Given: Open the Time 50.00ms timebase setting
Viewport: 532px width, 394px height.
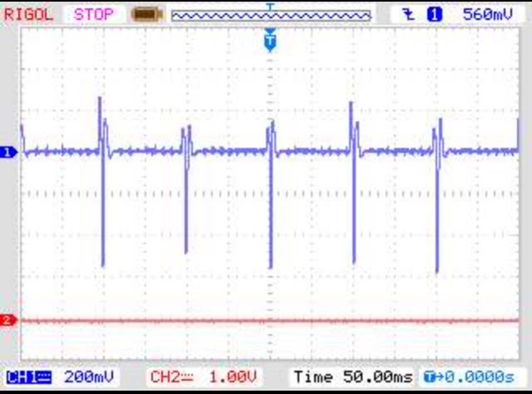Looking at the screenshot, I should point(352,378).
